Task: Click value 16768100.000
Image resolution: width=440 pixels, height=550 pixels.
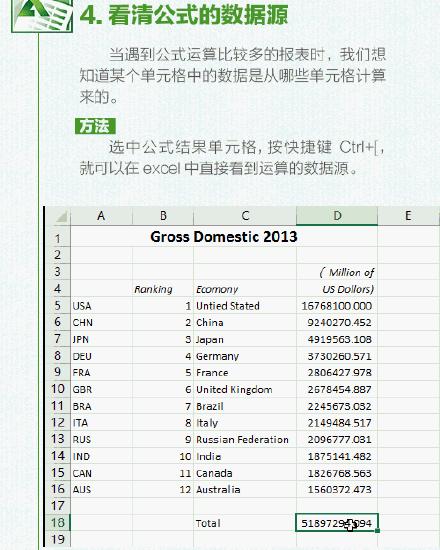Action: (337, 306)
